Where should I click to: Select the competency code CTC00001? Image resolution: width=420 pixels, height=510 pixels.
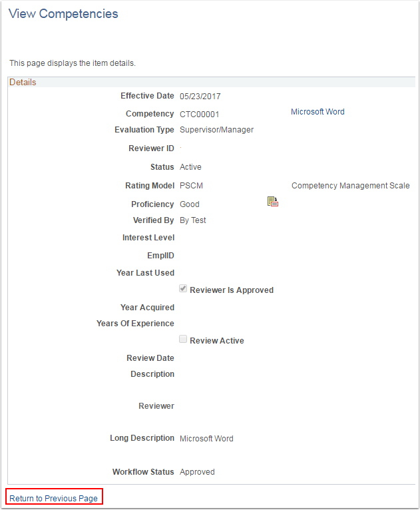tap(200, 114)
